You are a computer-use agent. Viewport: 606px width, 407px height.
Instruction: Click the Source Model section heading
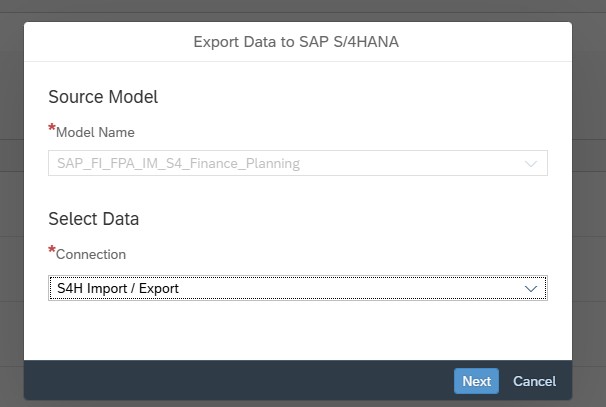(103, 97)
